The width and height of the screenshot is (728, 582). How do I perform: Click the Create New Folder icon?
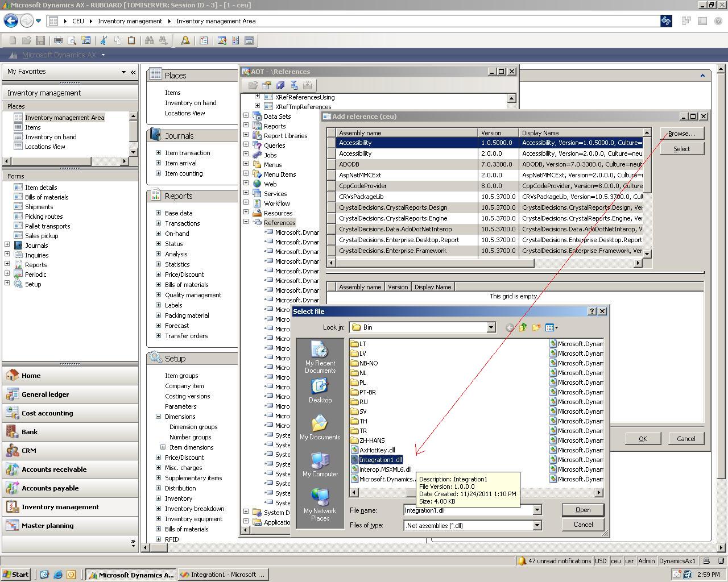[x=536, y=327]
